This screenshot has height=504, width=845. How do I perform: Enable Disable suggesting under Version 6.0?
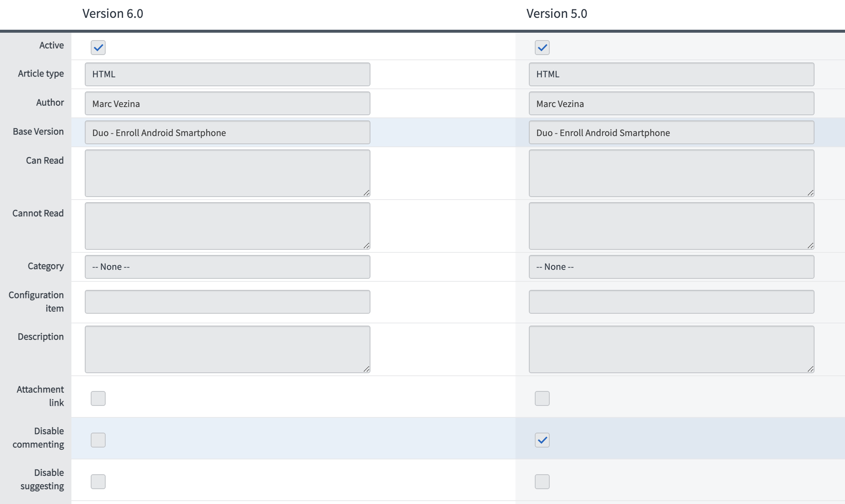(x=98, y=482)
